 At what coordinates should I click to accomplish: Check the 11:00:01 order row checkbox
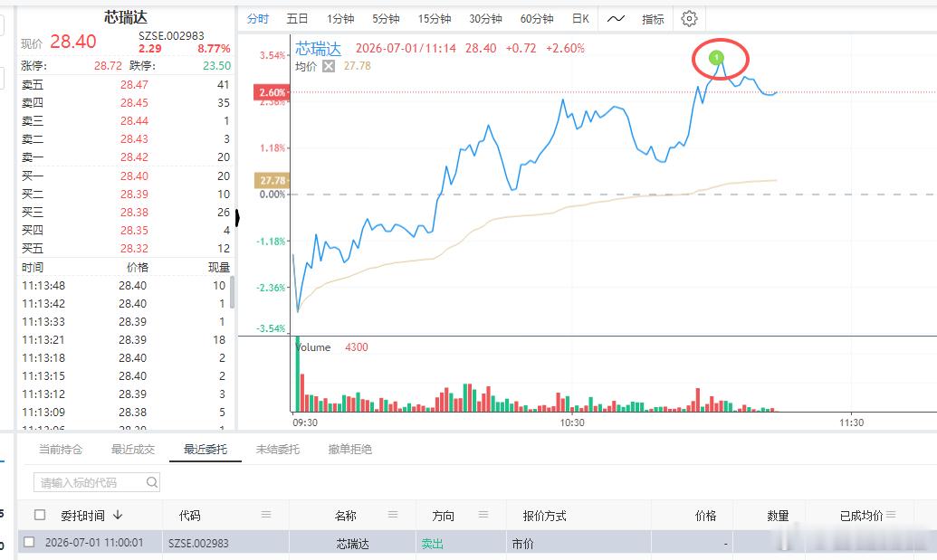(x=29, y=542)
